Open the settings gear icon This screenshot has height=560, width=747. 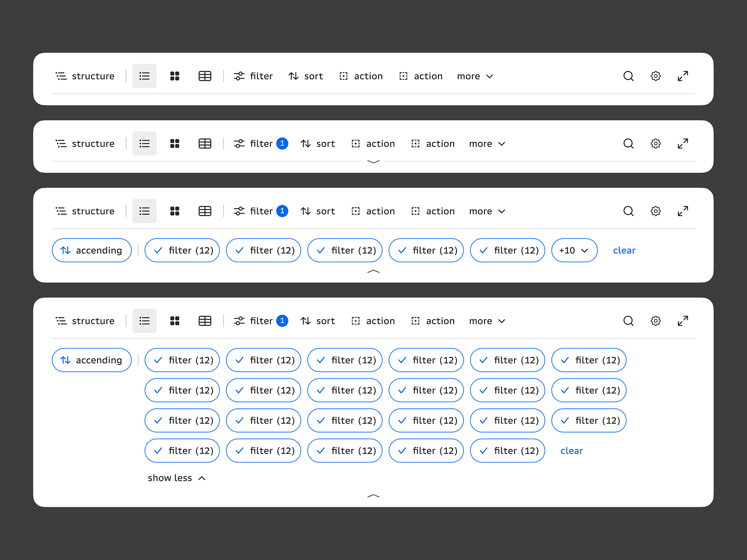[x=655, y=76]
